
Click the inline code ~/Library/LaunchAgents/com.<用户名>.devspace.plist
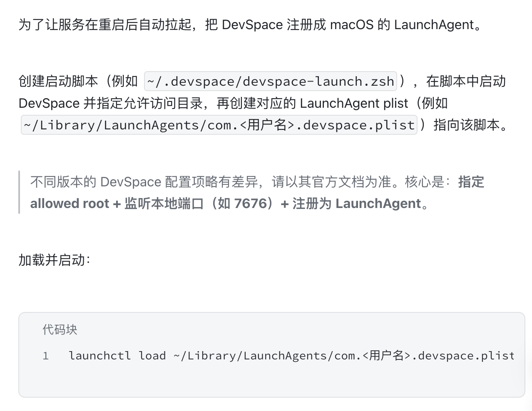click(x=219, y=125)
